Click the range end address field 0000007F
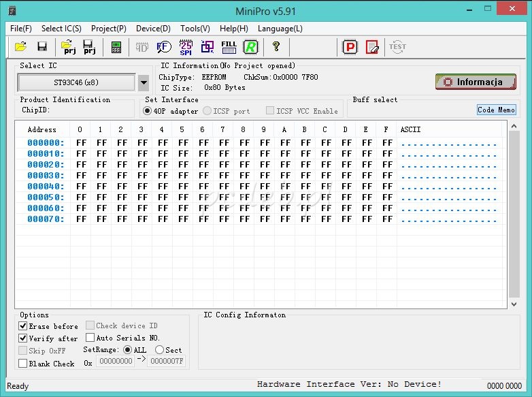Screen dimensions: 532x397 [x=167, y=361]
